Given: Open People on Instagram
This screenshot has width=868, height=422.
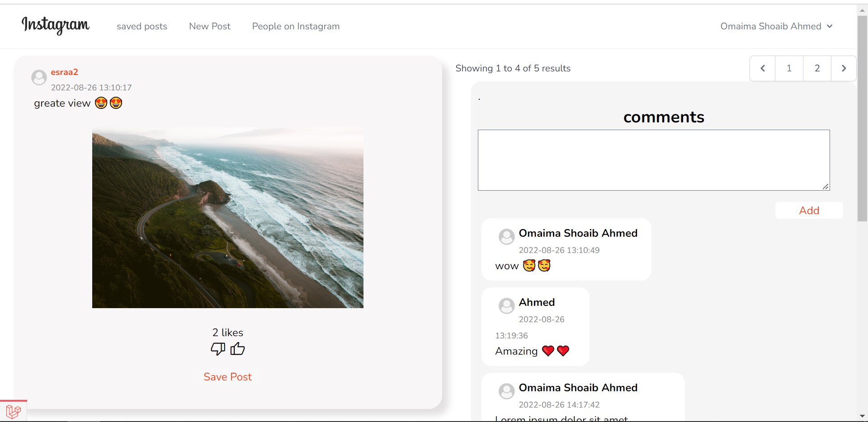Looking at the screenshot, I should (295, 26).
